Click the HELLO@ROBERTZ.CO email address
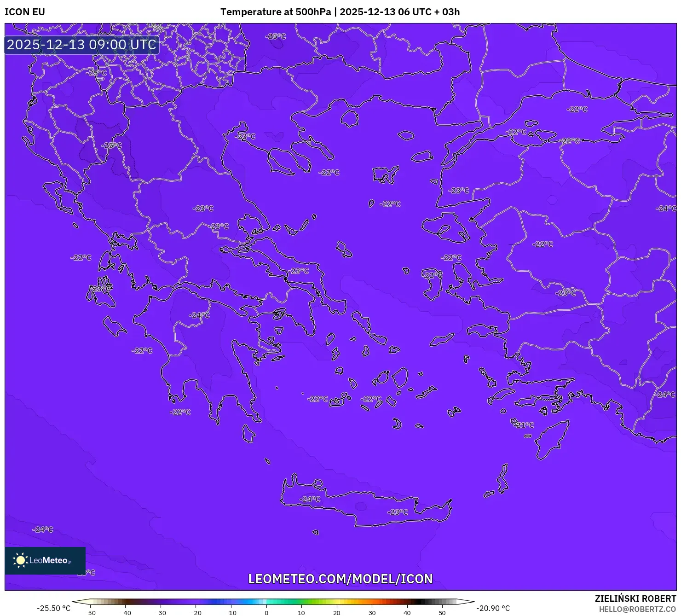Image resolution: width=681 pixels, height=616 pixels. point(637,609)
